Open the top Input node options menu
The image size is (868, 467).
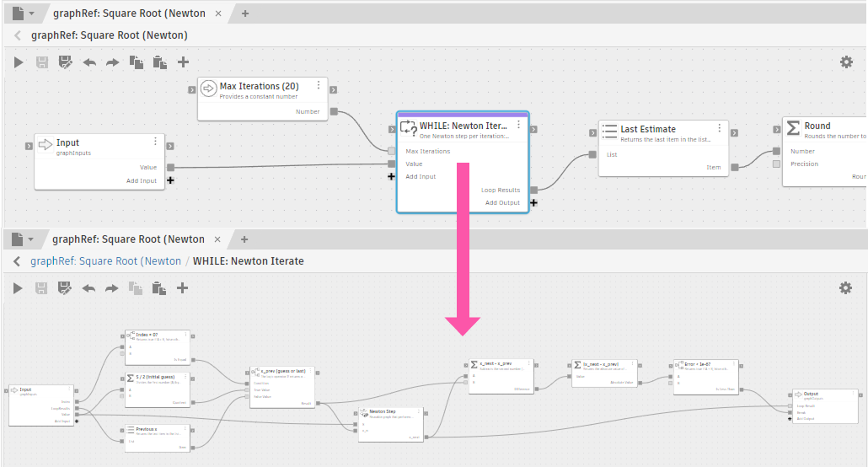coord(155,142)
